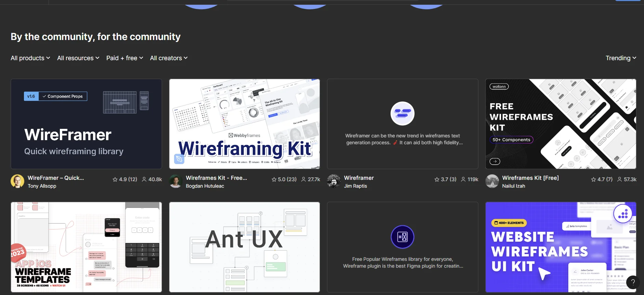Click the star rating icon for WireFramer – Quick
The width and height of the screenshot is (644, 295).
[x=115, y=179]
